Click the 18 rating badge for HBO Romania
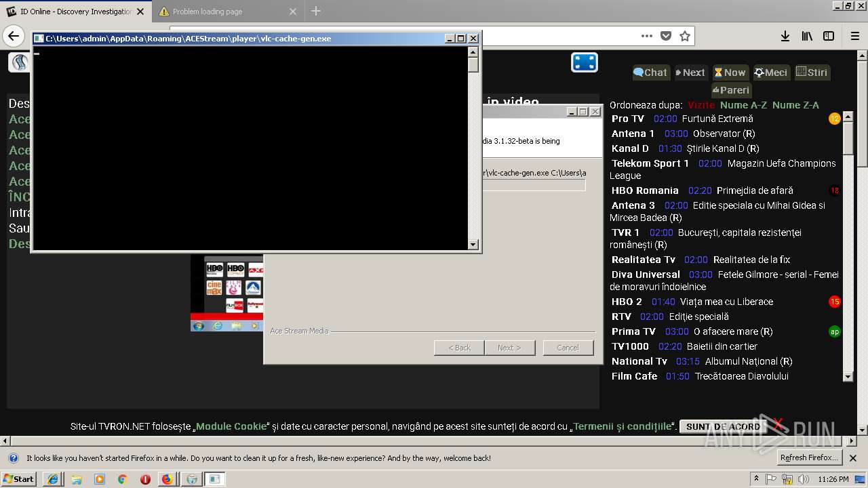868x488 pixels. pyautogui.click(x=835, y=190)
